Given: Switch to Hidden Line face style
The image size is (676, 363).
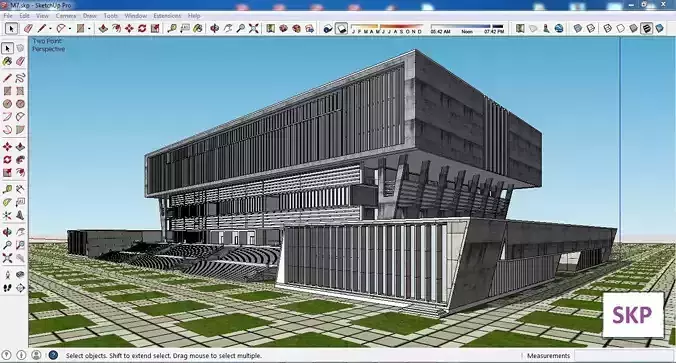Looking at the screenshot, I should pyautogui.click(x=620, y=28).
